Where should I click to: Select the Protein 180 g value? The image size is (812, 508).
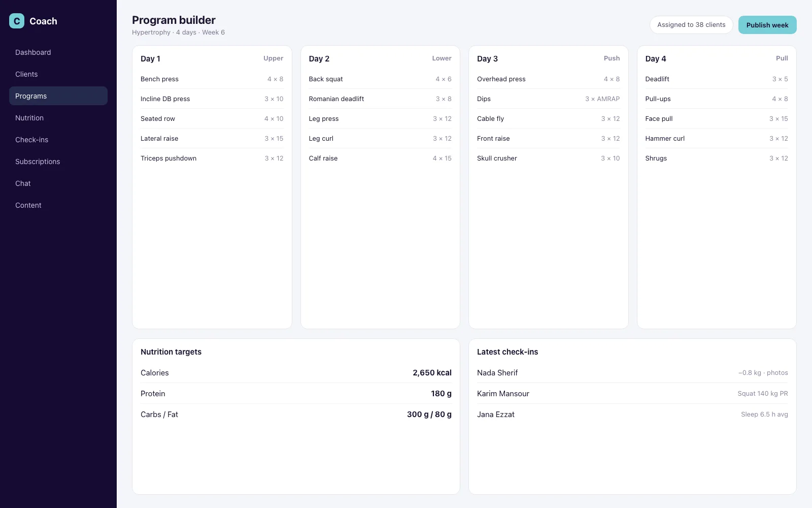441,394
